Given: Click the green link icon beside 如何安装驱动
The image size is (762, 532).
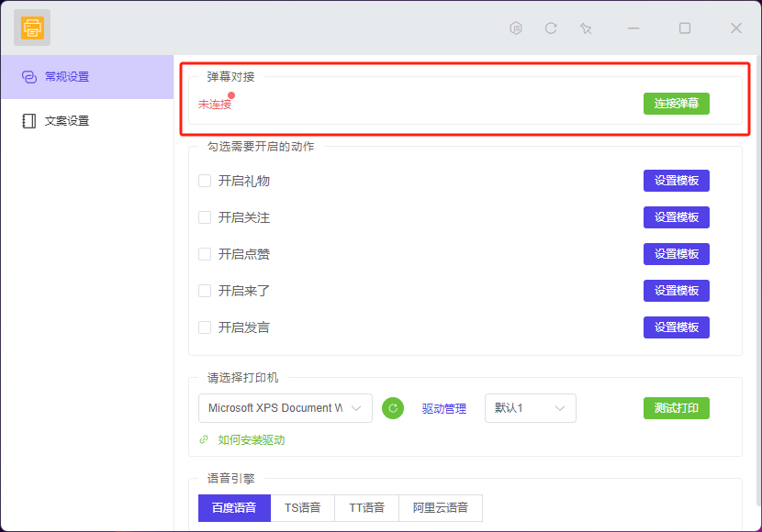Looking at the screenshot, I should click(x=204, y=439).
